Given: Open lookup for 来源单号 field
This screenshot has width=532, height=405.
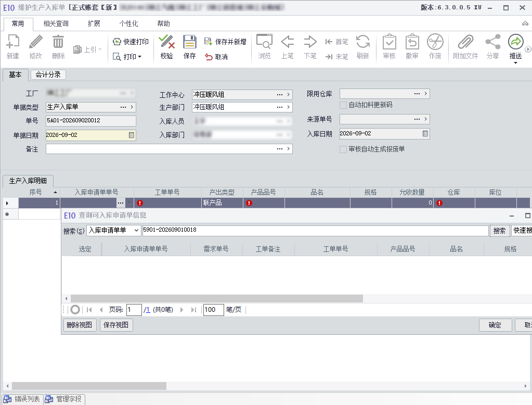Looking at the screenshot, I should [417, 119].
